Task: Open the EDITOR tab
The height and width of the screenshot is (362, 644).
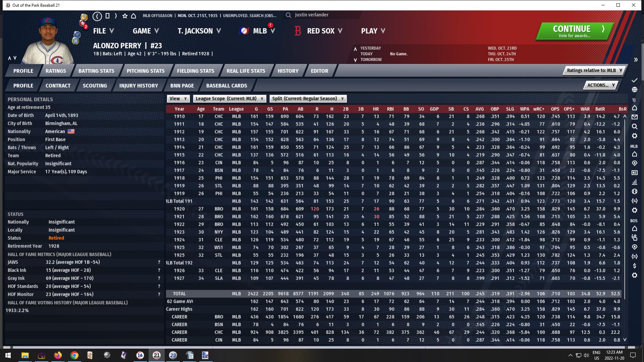Action: click(x=319, y=71)
